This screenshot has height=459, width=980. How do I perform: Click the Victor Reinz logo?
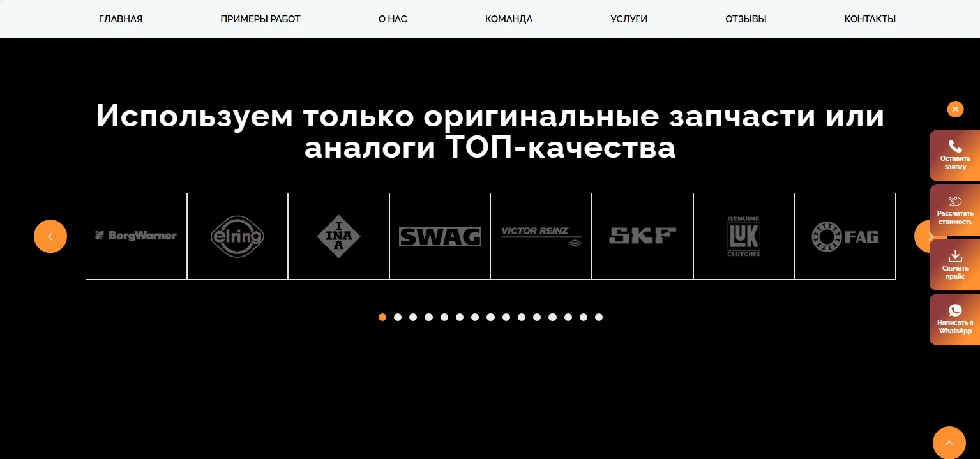(541, 236)
